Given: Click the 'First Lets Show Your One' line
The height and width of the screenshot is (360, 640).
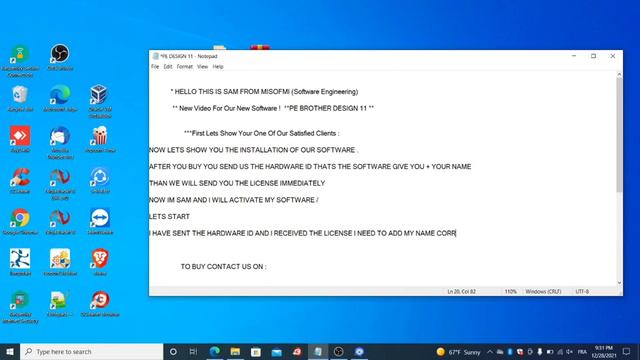Looking at the screenshot, I should (261, 133).
